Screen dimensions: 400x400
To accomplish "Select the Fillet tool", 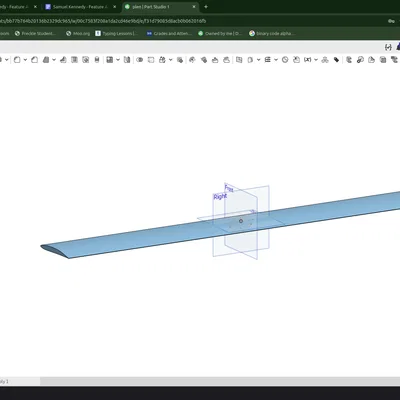I will pos(17,60).
